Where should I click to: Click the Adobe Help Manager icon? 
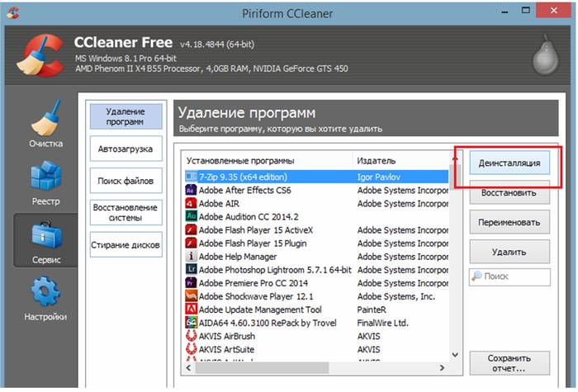pos(191,256)
